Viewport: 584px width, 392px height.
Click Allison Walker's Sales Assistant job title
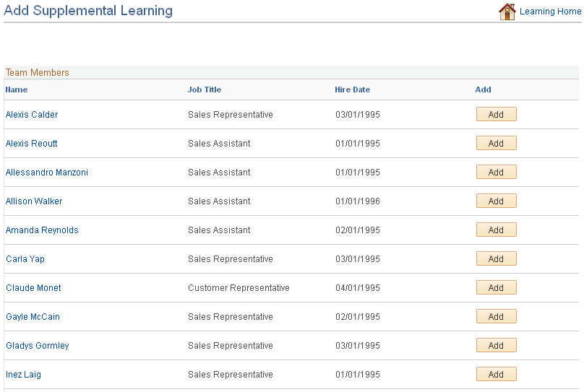[x=219, y=201]
